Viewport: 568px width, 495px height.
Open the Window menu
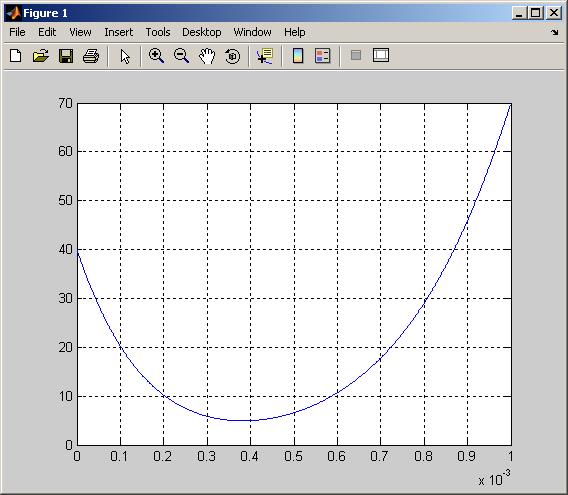(252, 32)
